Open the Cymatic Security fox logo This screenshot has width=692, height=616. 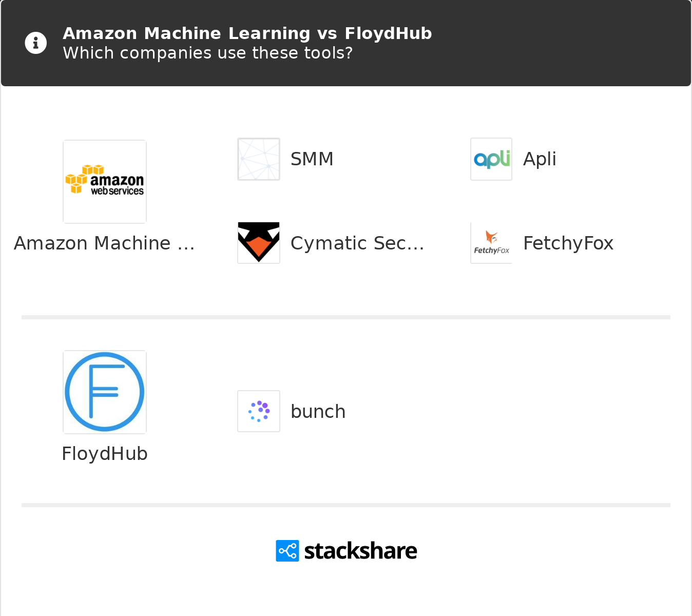click(x=258, y=243)
